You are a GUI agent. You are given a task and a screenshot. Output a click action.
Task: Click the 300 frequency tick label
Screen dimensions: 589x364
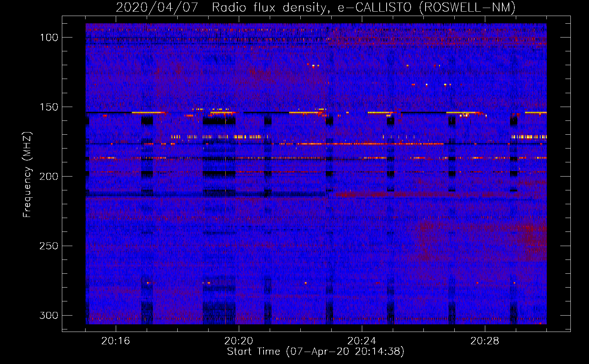[49, 316]
